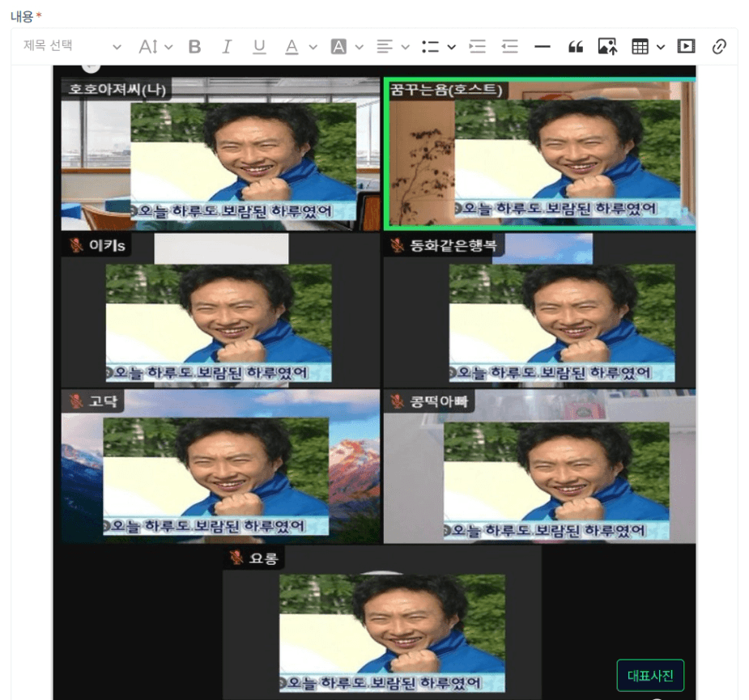The height and width of the screenshot is (700, 749).
Task: Toggle bold formatting
Action: (x=194, y=47)
